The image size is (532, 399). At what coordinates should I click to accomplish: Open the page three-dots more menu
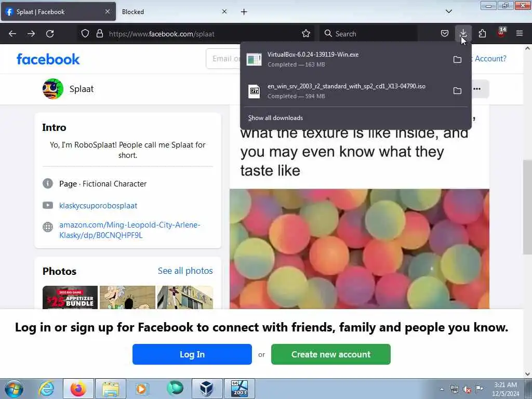(477, 89)
